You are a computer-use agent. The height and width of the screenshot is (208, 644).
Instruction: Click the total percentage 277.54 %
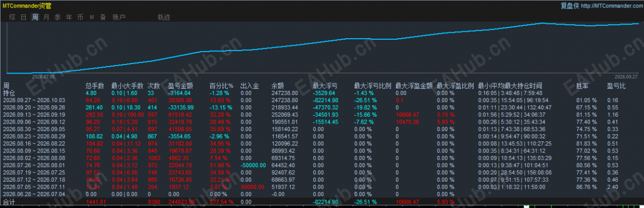pos(221,202)
